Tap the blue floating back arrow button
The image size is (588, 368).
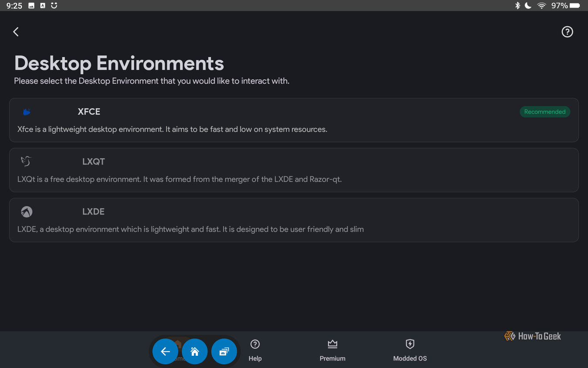click(x=165, y=351)
